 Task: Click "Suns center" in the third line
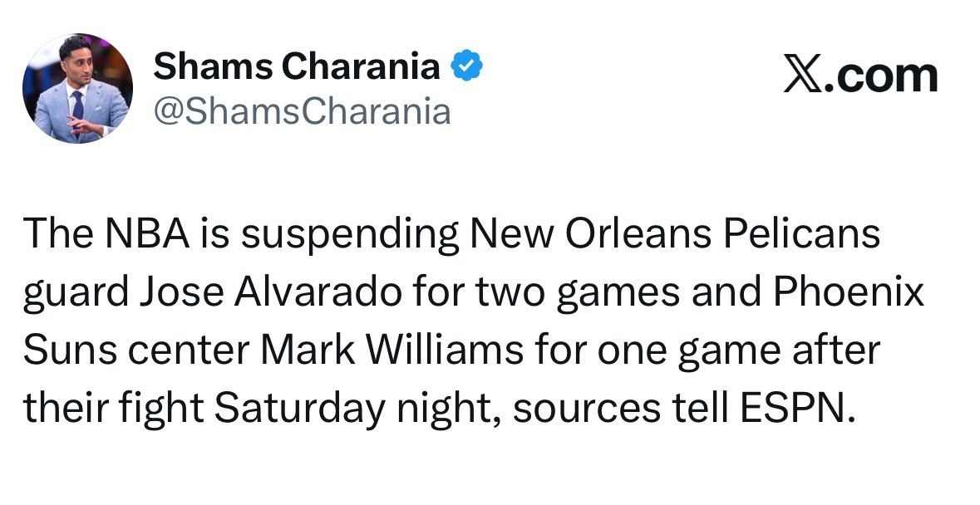point(138,351)
